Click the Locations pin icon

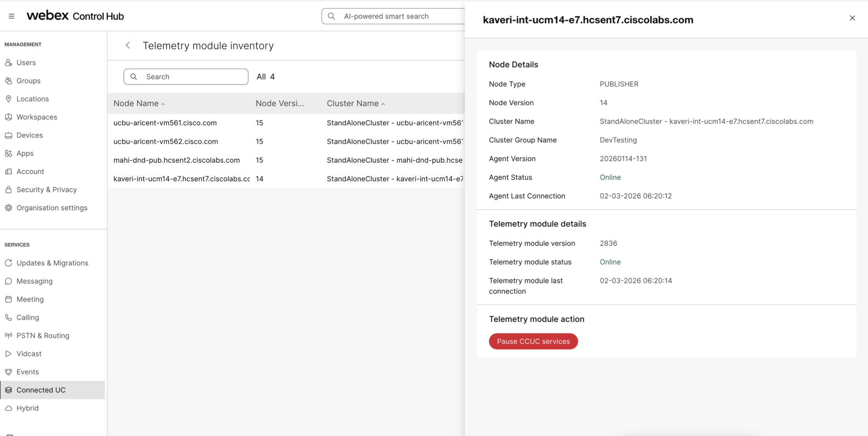click(8, 99)
